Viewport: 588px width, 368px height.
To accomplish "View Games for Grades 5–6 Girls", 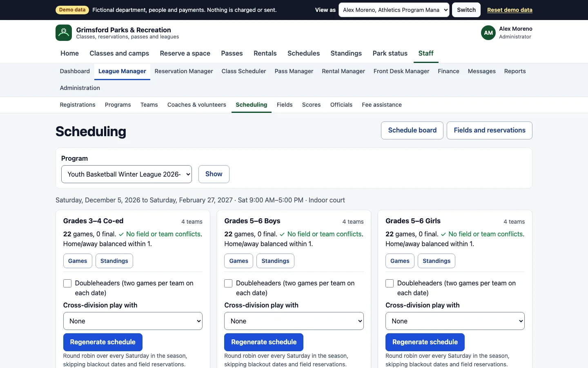I will point(400,261).
